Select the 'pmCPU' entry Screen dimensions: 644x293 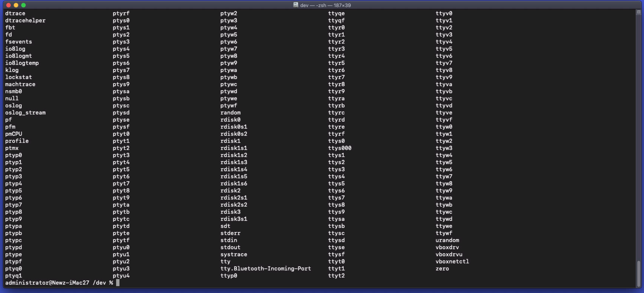pyautogui.click(x=14, y=134)
